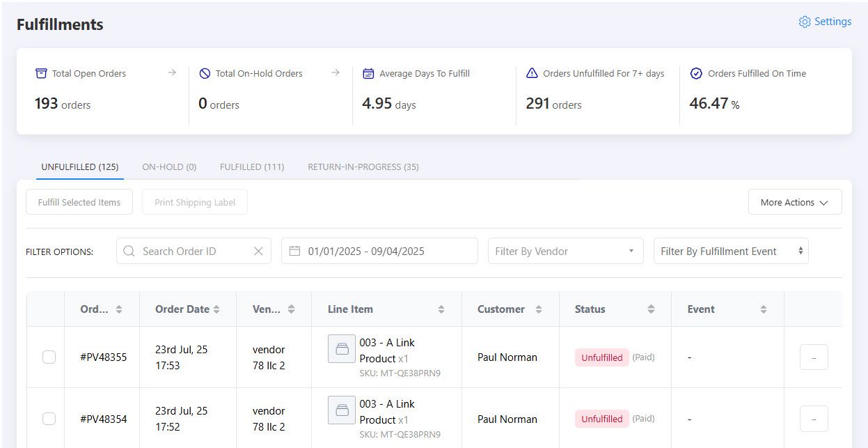Sort by Customer column arrows
Viewport: 868px width, 448px height.
tap(538, 309)
